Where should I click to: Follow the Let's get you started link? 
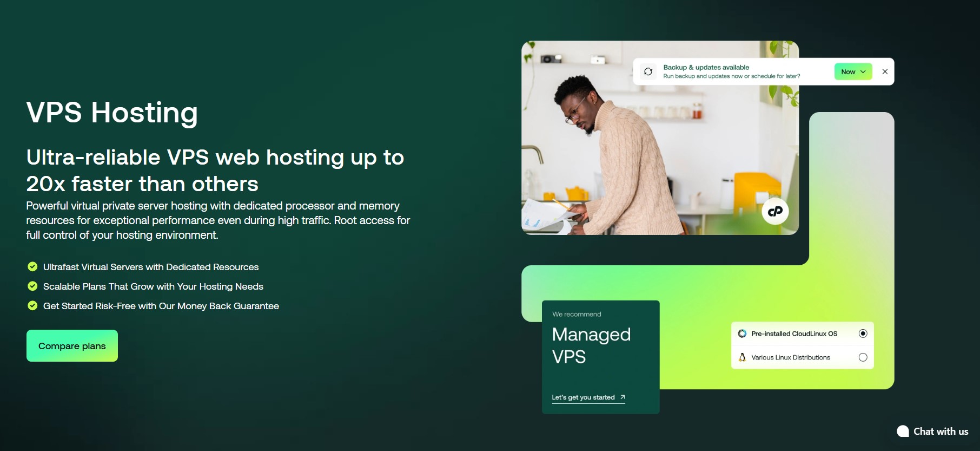click(x=588, y=397)
